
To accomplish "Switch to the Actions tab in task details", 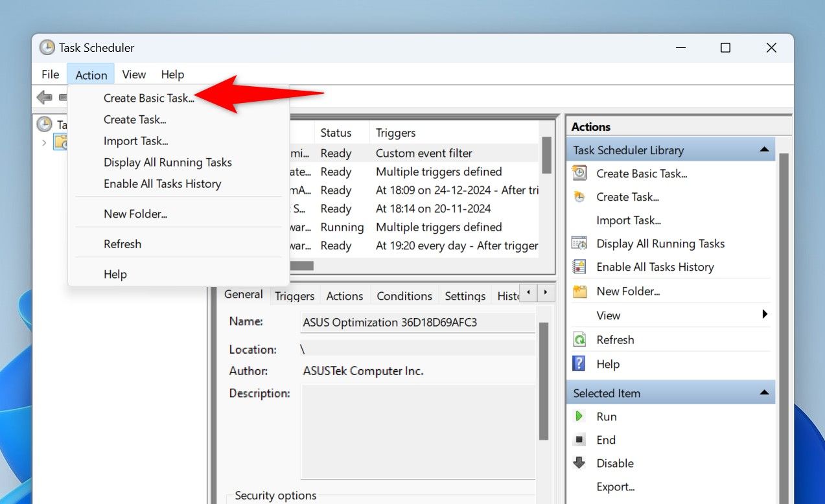I will (345, 296).
